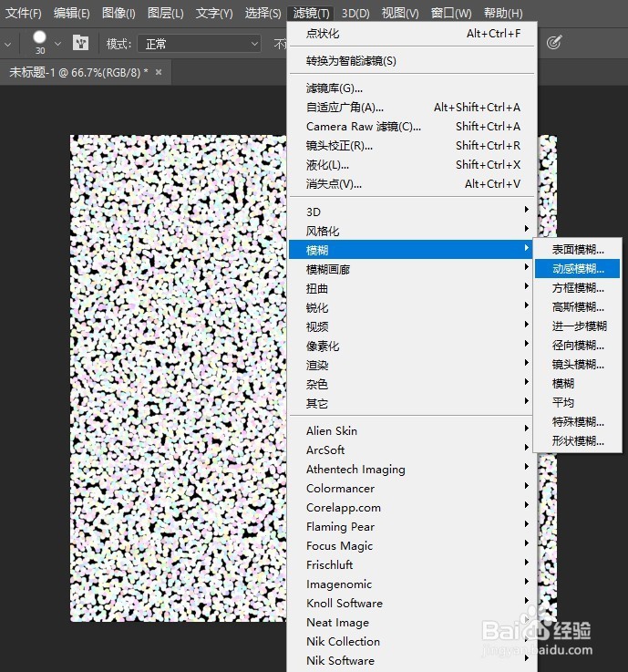Viewport: 628px width, 672px height.
Task: Open the 3D(D) menu
Action: [x=355, y=14]
